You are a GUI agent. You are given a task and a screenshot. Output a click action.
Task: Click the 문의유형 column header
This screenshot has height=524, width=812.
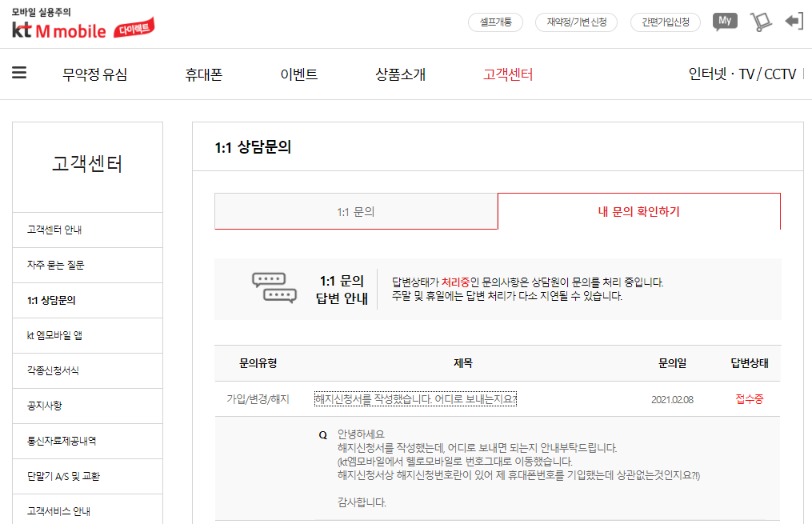(258, 363)
